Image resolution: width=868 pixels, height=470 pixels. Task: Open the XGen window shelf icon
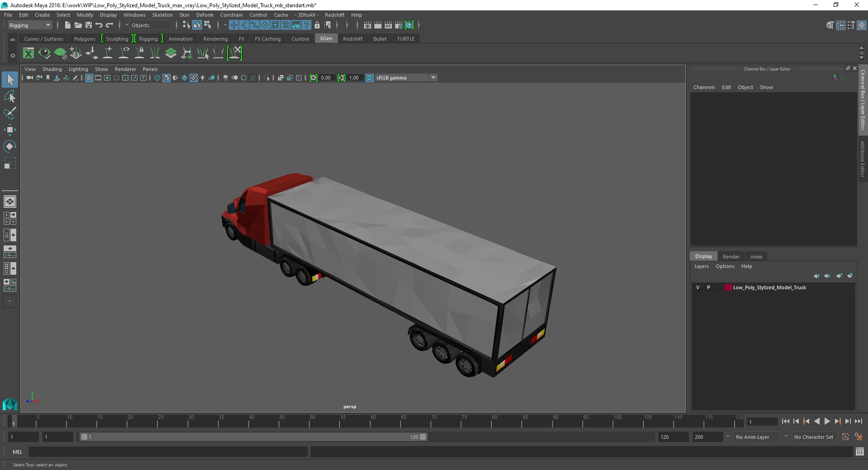[x=28, y=53]
